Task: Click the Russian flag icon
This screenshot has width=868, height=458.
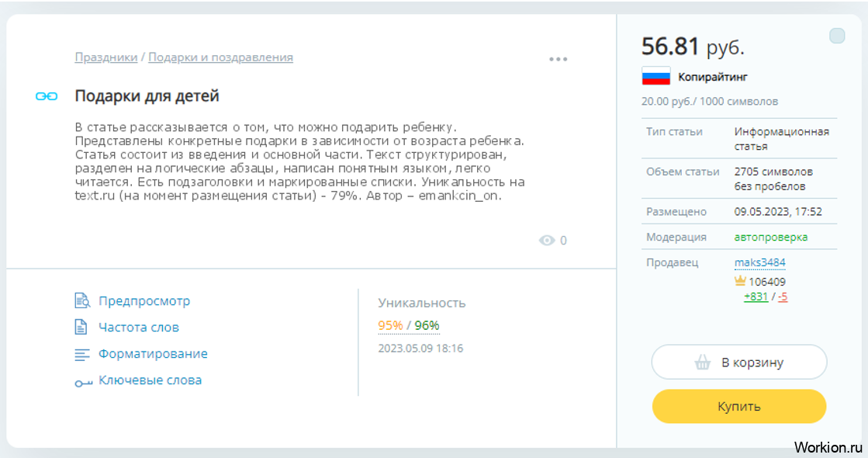Action: pyautogui.click(x=656, y=76)
